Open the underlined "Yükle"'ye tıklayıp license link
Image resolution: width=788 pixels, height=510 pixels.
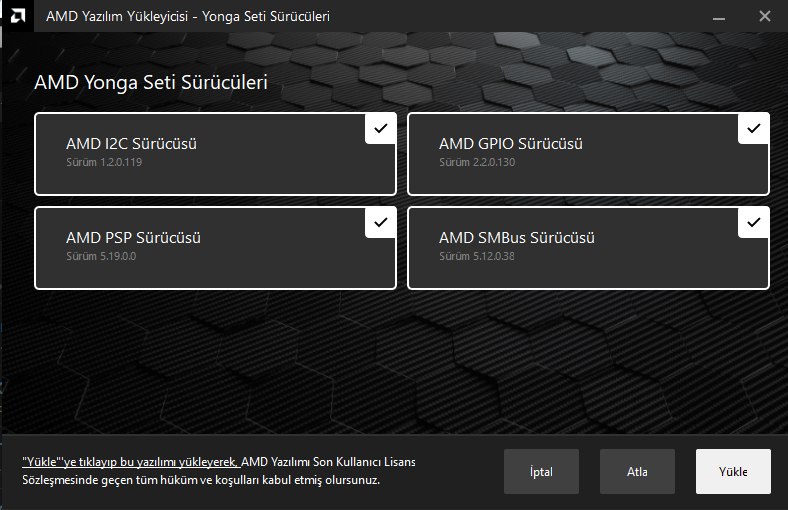tap(130, 462)
